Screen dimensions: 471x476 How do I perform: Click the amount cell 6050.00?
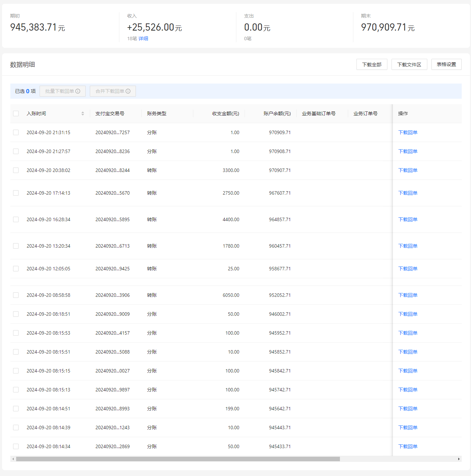coord(231,295)
